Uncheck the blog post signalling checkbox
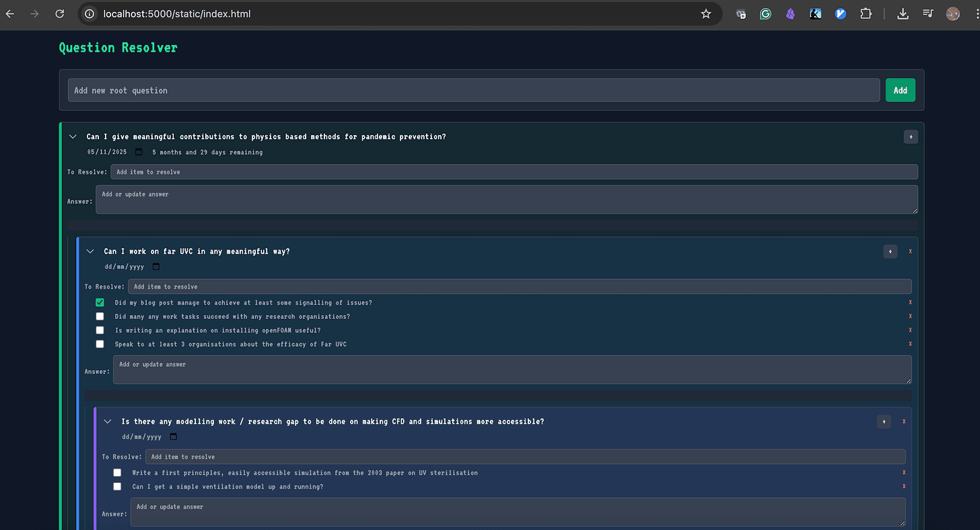This screenshot has height=530, width=980. (100, 303)
